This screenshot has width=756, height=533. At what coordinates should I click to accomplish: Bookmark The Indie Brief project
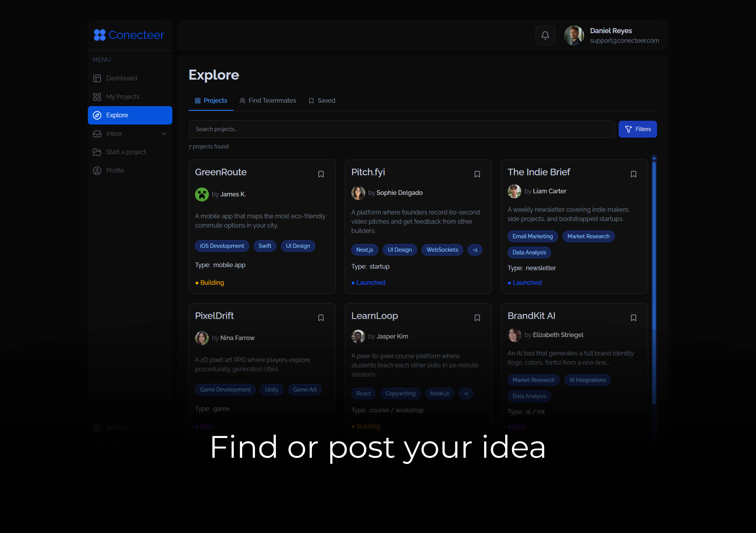point(633,174)
